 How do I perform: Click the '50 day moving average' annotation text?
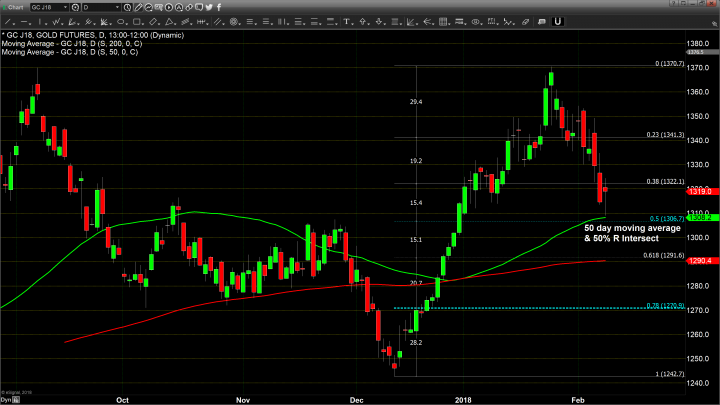click(x=632, y=228)
